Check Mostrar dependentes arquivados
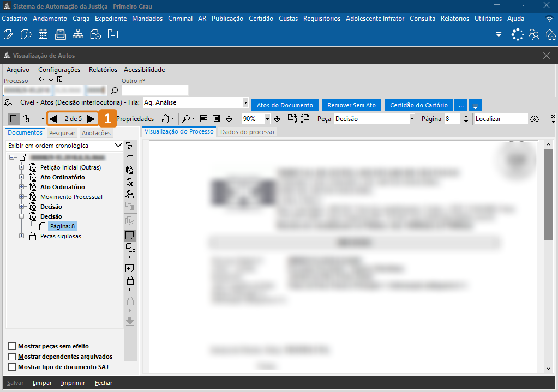The image size is (558, 392). coord(12,357)
